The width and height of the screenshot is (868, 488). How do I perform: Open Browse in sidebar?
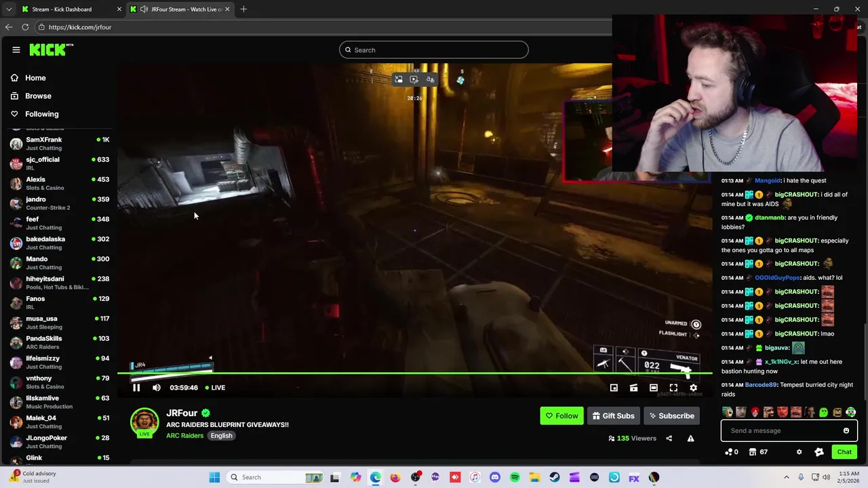coord(38,96)
